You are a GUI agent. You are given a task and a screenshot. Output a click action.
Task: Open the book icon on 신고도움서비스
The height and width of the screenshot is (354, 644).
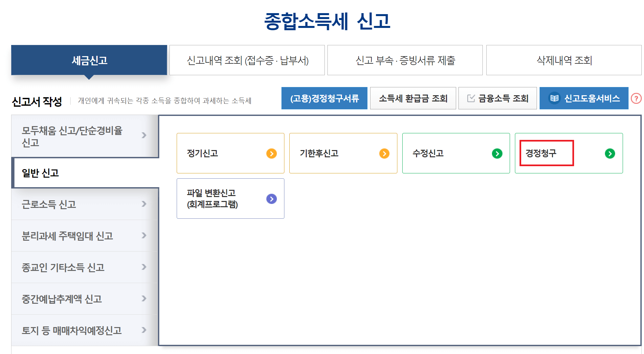554,98
